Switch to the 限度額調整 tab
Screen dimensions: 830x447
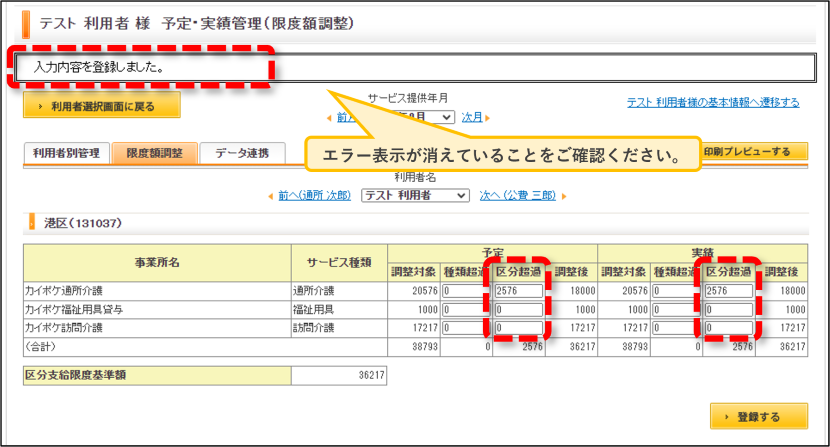point(155,153)
